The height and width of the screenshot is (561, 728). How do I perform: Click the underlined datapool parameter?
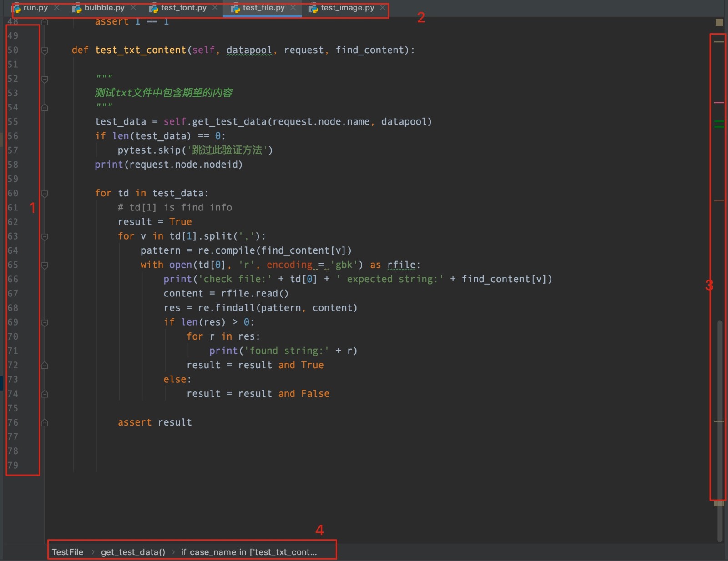click(249, 50)
